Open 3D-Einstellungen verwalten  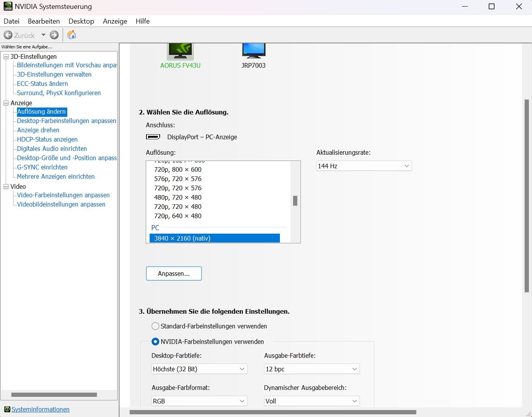[54, 74]
